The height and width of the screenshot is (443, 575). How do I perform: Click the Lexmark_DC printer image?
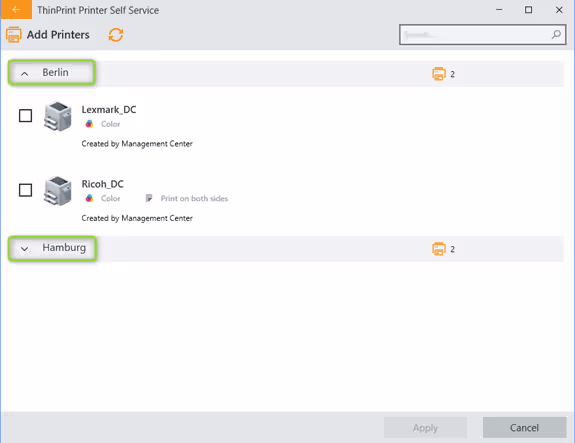(58, 116)
